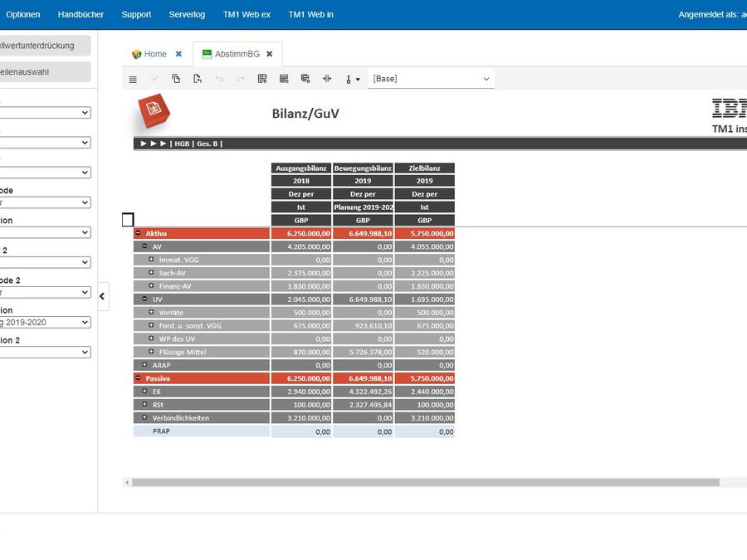Collapse the left sidebar with the arrow

[x=102, y=296]
